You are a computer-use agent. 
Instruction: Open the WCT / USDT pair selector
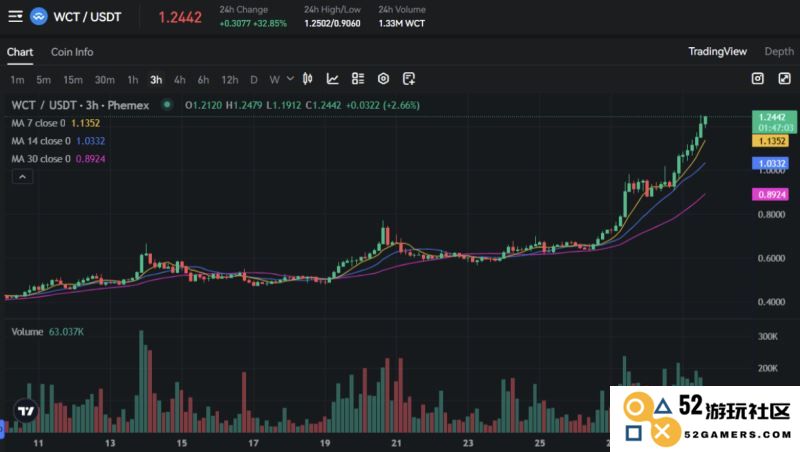click(x=87, y=17)
